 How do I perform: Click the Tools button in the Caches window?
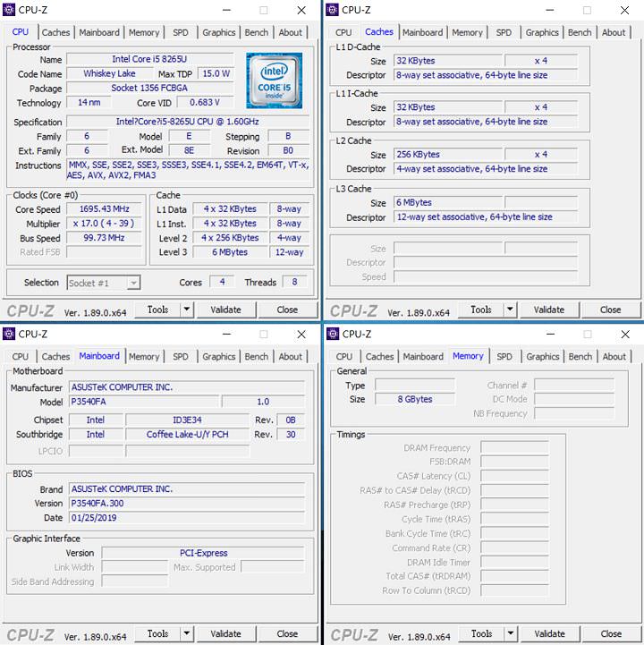tap(481, 310)
